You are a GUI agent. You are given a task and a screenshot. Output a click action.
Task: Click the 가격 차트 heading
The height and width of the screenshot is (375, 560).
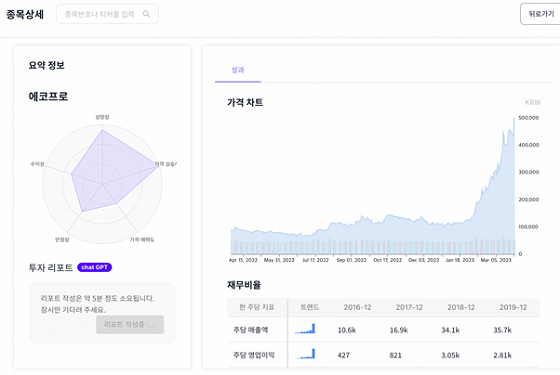245,102
